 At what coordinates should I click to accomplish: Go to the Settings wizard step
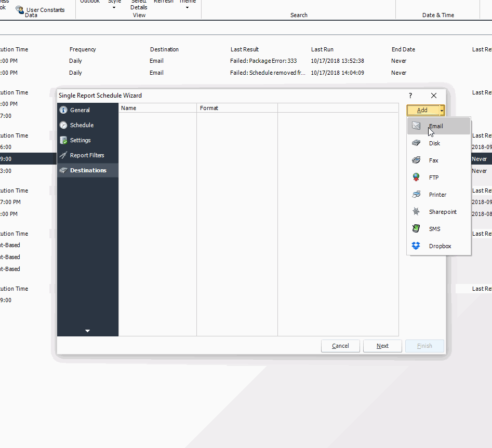point(80,140)
